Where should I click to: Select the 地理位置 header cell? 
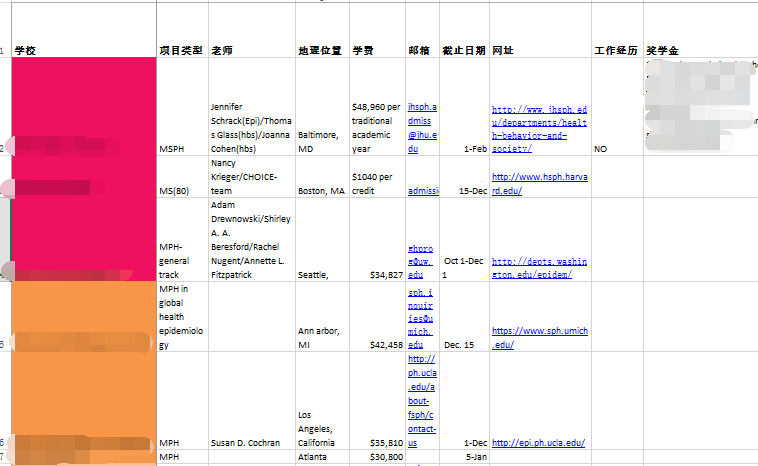tap(322, 30)
